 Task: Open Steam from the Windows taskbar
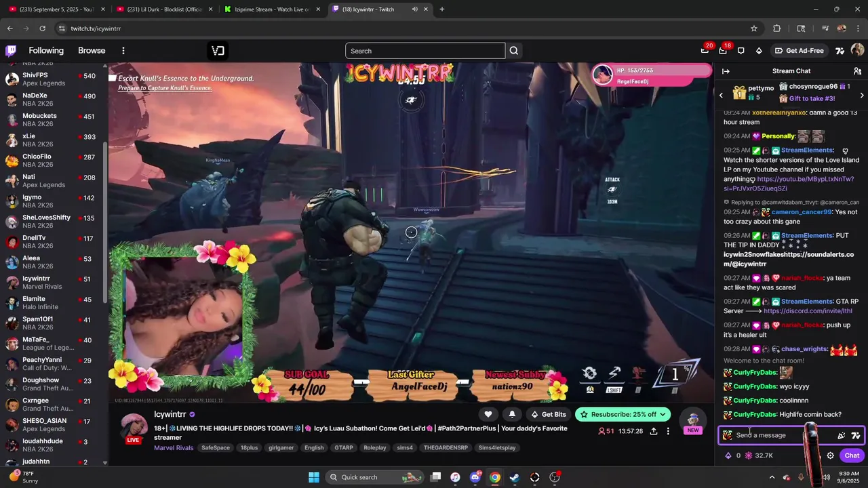(x=515, y=477)
